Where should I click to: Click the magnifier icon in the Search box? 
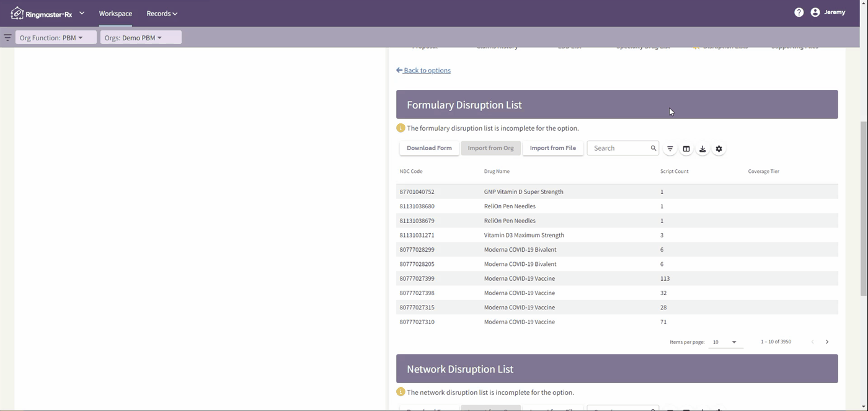click(x=653, y=148)
